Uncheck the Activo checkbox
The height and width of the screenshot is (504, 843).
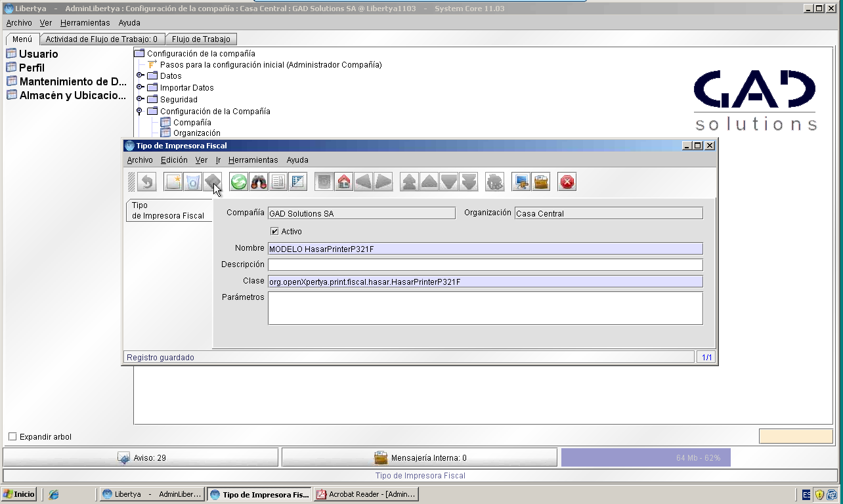pos(274,231)
